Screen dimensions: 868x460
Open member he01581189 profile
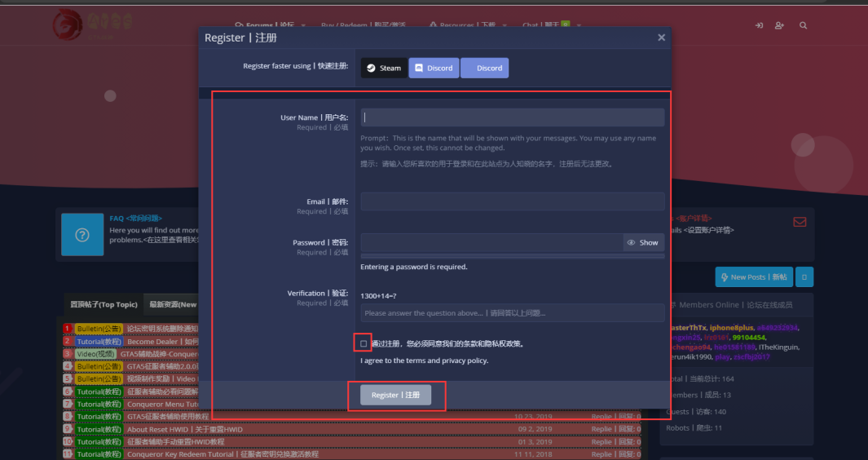[x=734, y=347]
